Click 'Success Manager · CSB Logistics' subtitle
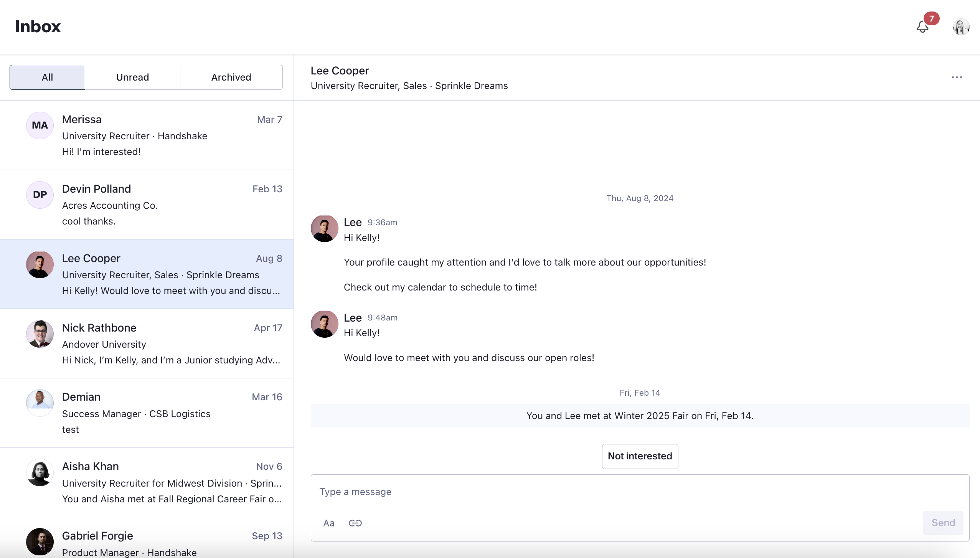Image resolution: width=980 pixels, height=558 pixels. pos(136,414)
